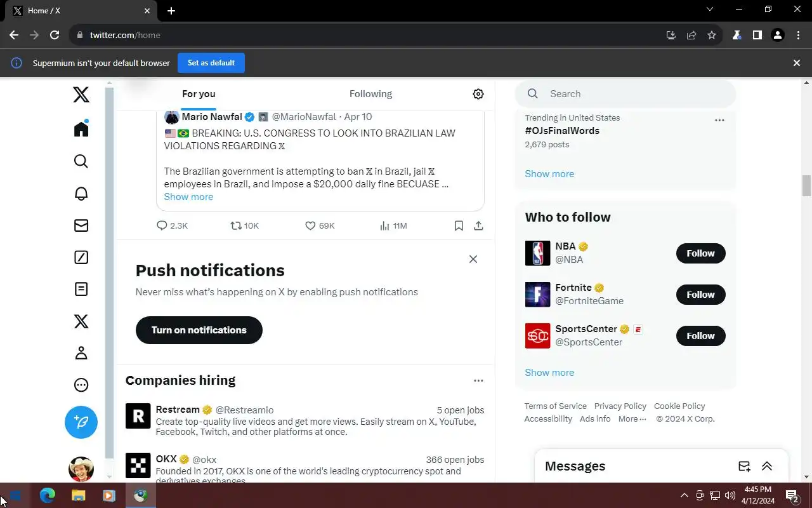The height and width of the screenshot is (508, 812).
Task: Launch Microsoft Edge from taskbar
Action: [x=48, y=495]
